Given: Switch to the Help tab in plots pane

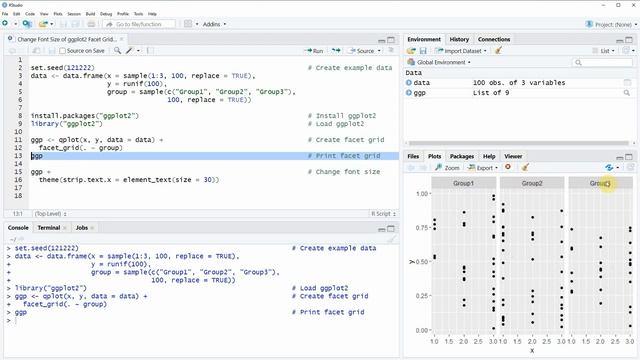Looking at the screenshot, I should (x=489, y=156).
